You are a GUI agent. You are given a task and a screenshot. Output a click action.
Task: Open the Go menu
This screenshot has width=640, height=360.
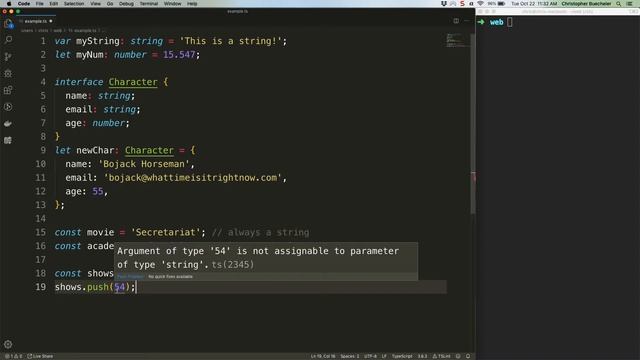(110, 4)
